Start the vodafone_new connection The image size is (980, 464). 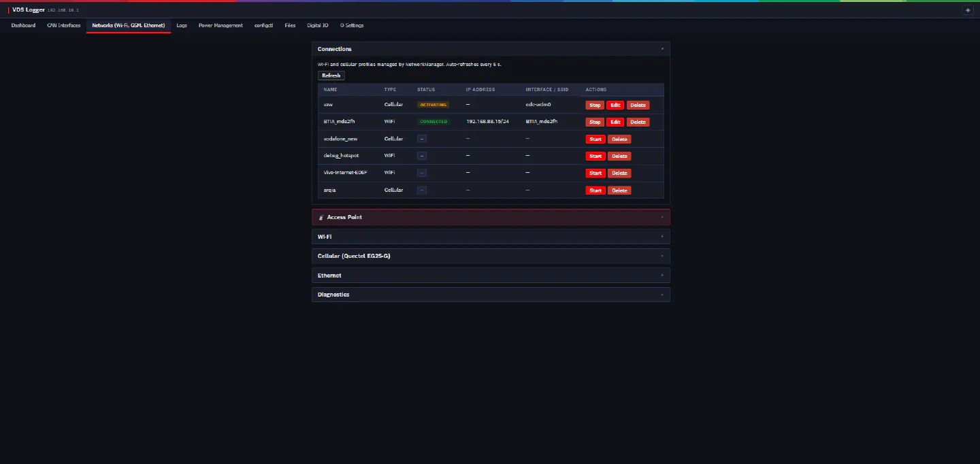pyautogui.click(x=595, y=139)
